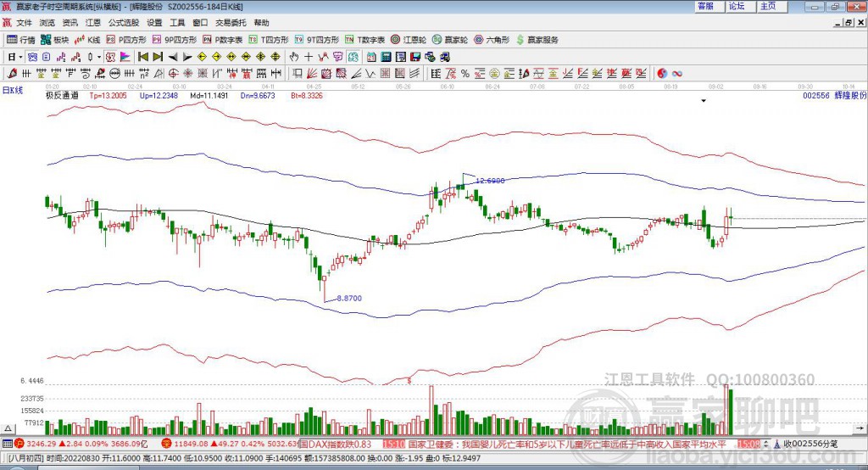
Task: Open the 江恩 menu
Action: [93, 23]
